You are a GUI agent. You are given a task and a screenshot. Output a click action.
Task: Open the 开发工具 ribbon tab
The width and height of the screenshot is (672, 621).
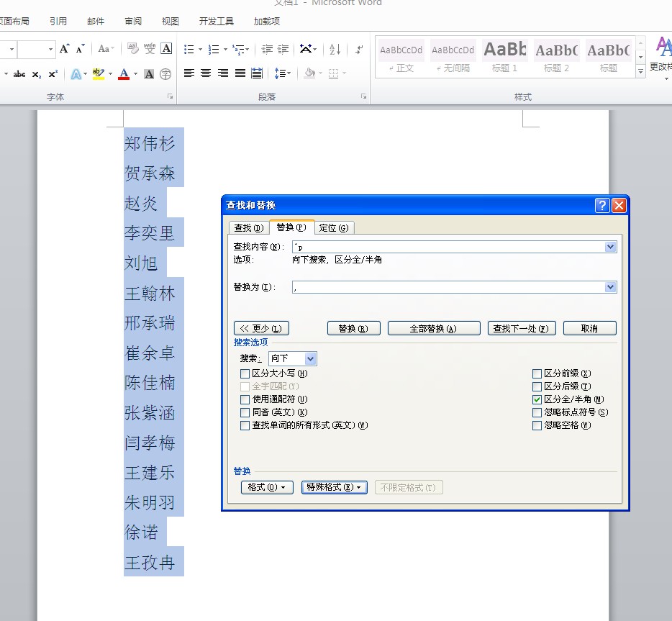(x=217, y=21)
